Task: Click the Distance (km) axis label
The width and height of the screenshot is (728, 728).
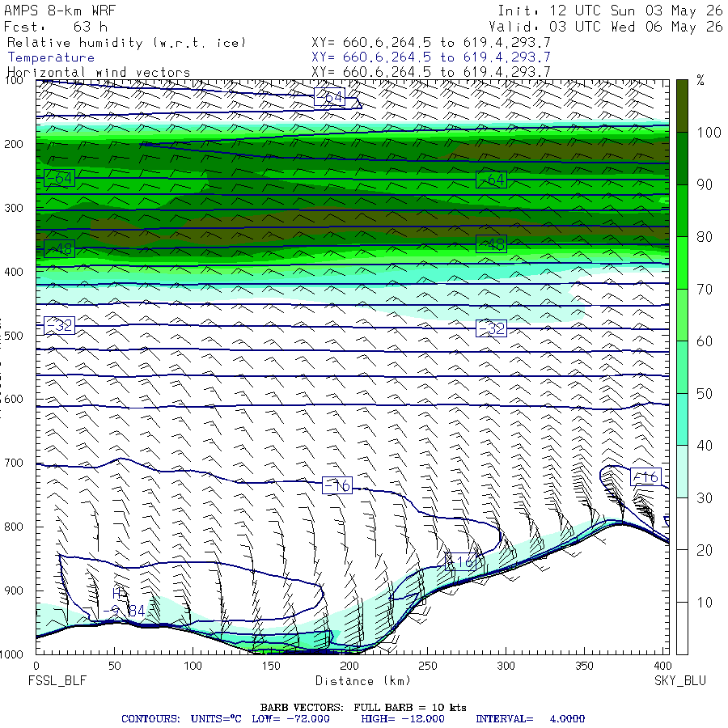Action: 363,680
